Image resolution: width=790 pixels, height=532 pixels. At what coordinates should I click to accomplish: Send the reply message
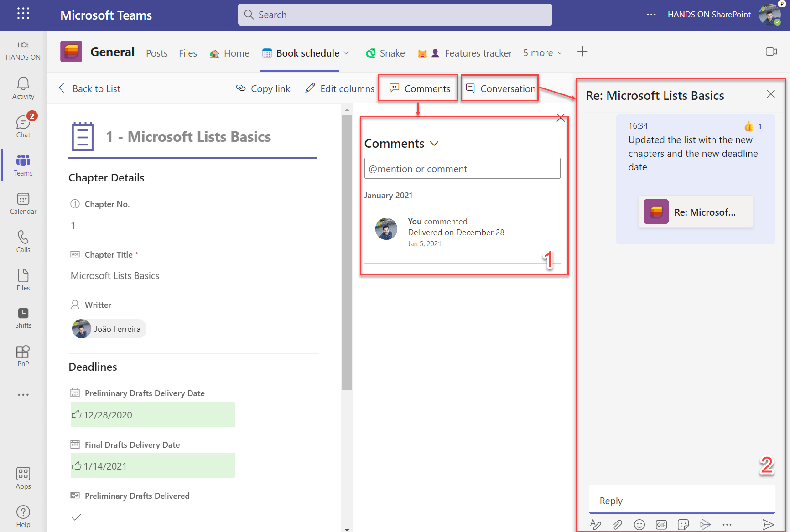coord(768,525)
